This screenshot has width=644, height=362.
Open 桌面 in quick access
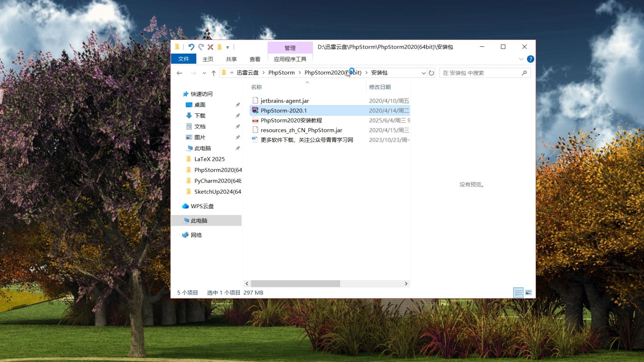[200, 105]
